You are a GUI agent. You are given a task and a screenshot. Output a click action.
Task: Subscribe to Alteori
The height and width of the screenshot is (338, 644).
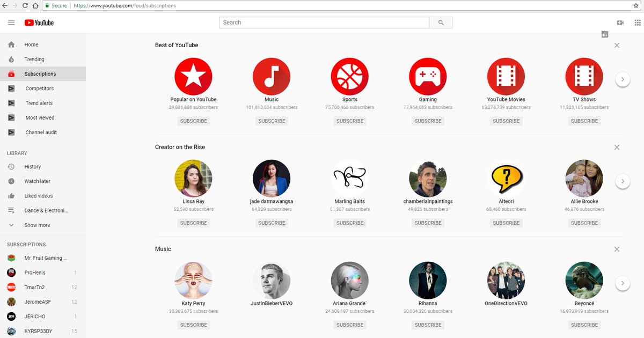tap(506, 223)
